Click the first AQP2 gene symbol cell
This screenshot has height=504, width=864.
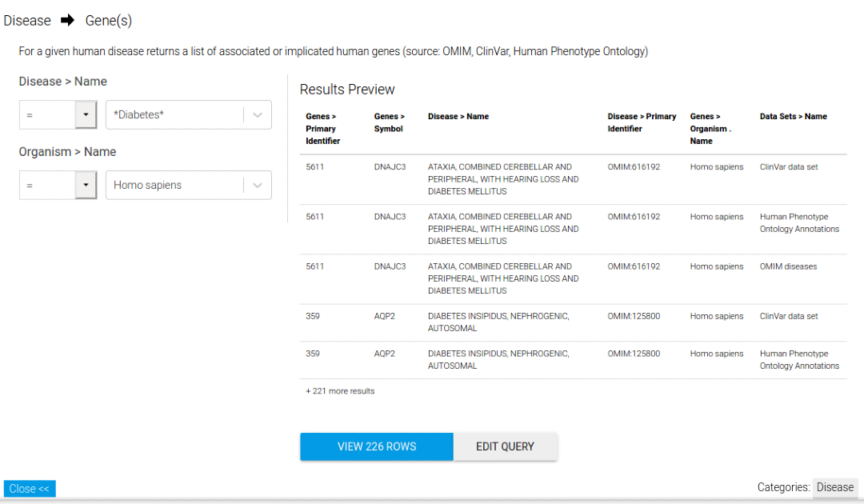pyautogui.click(x=384, y=316)
